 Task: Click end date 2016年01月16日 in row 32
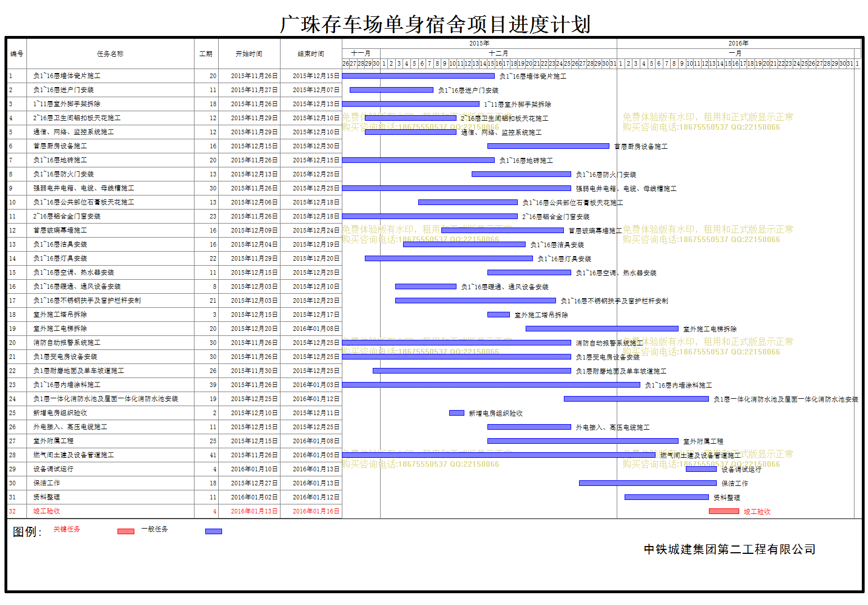click(x=316, y=511)
